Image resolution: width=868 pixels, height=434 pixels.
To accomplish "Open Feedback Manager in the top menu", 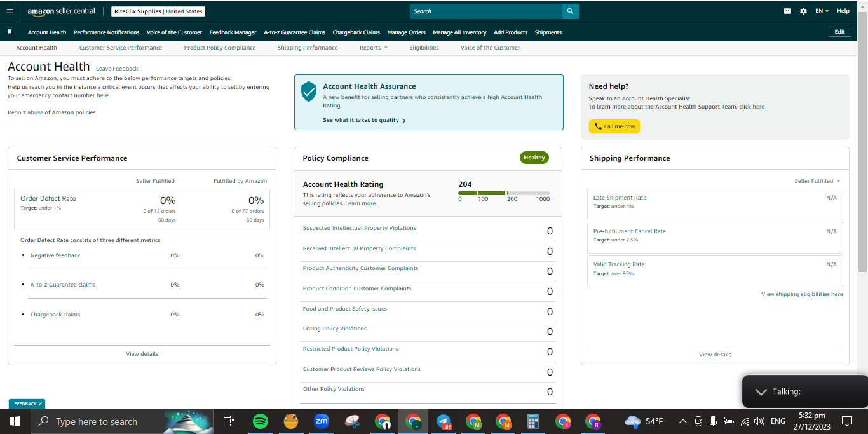I will click(x=233, y=32).
